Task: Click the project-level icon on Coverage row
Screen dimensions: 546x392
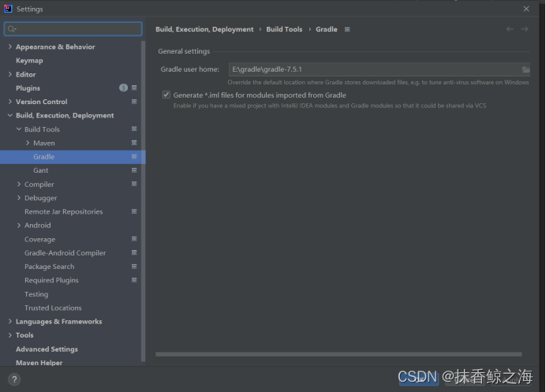Action: click(x=134, y=239)
